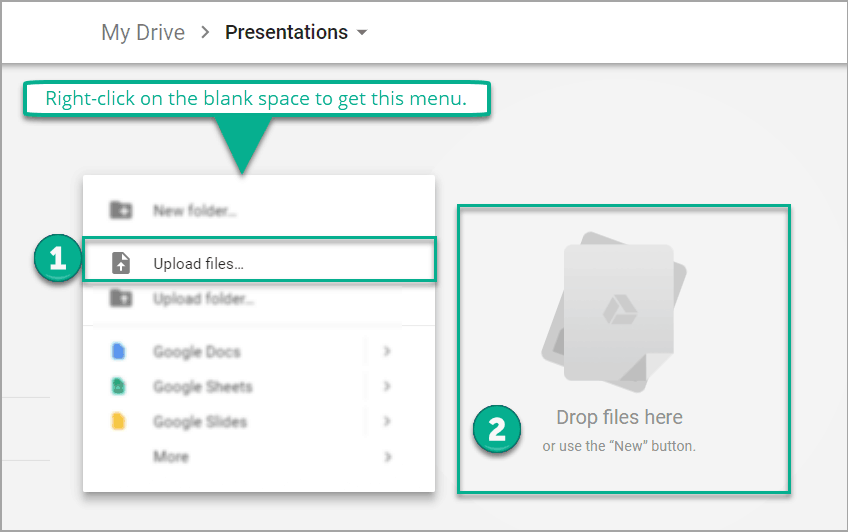The image size is (848, 532).
Task: Click the New folder icon in the menu
Action: coord(120,211)
